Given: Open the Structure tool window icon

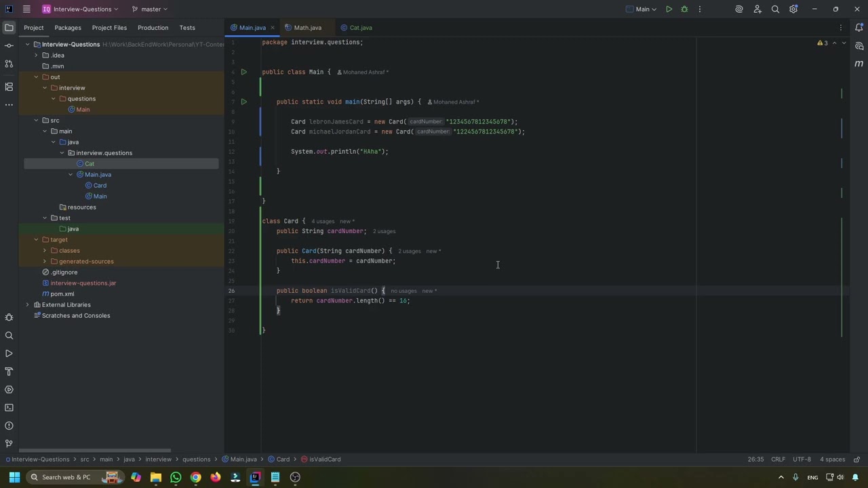Looking at the screenshot, I should pyautogui.click(x=9, y=87).
